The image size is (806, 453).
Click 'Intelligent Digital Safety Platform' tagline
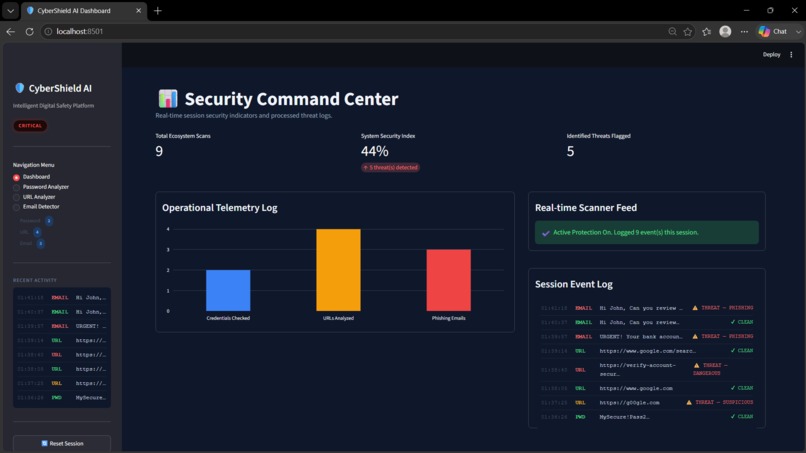53,105
